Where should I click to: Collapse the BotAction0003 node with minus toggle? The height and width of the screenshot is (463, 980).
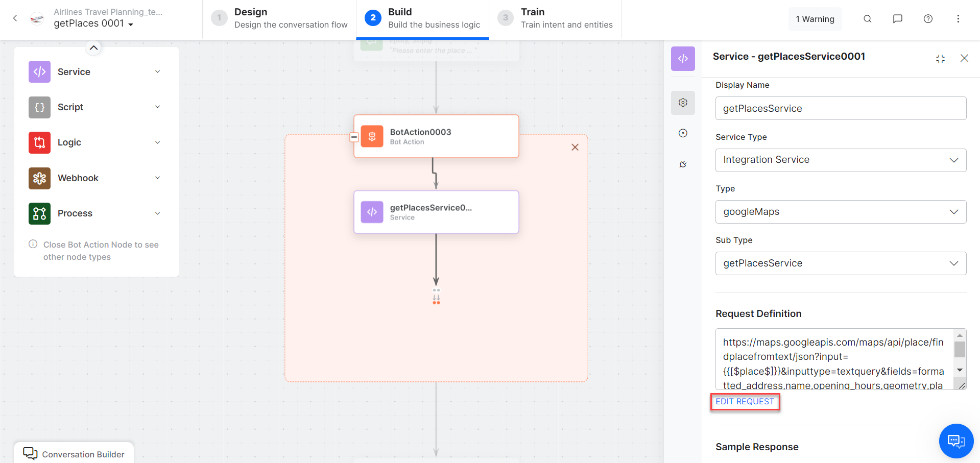pos(354,137)
